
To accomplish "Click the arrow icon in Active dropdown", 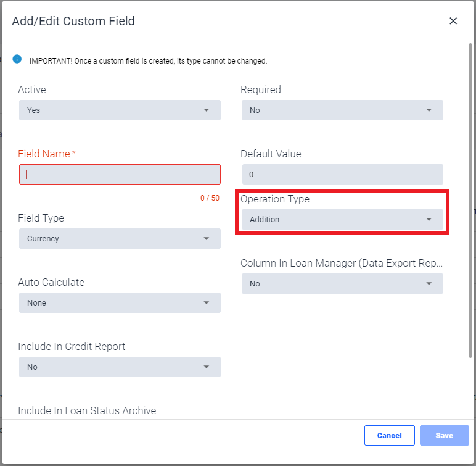I will pyautogui.click(x=207, y=110).
